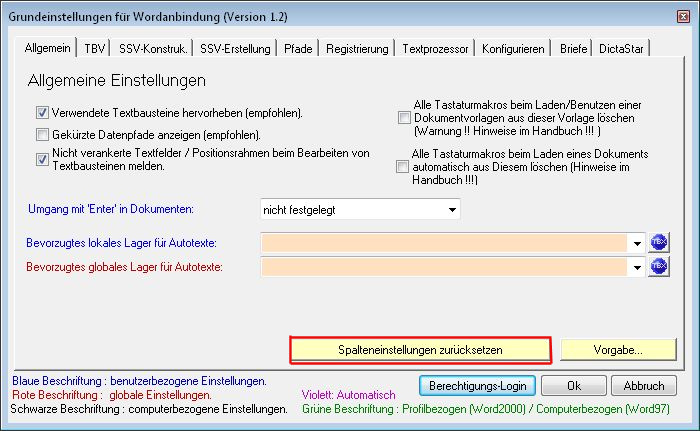Click the TBX icon beside local Autotexte storage
Viewport: 700px width, 431px height.
(x=658, y=242)
